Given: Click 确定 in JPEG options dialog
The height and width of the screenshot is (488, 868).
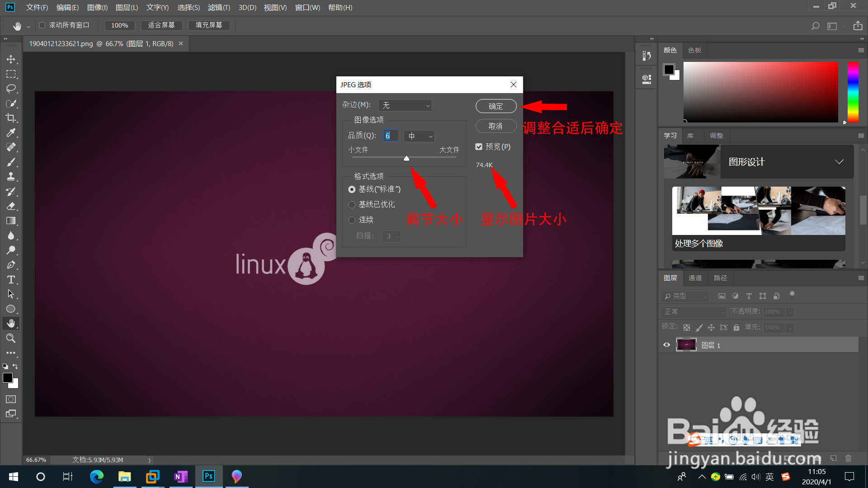Looking at the screenshot, I should 496,106.
